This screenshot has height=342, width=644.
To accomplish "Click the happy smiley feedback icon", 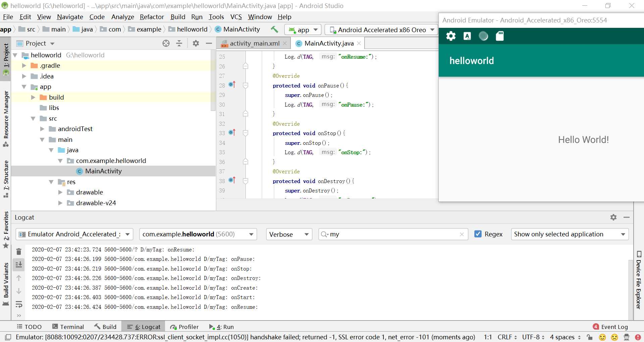I will tap(602, 337).
